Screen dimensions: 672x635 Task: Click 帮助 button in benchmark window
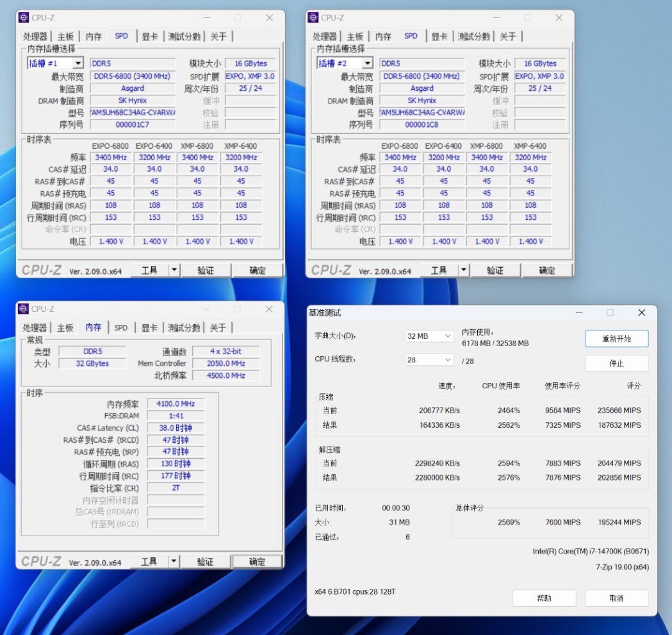click(544, 598)
